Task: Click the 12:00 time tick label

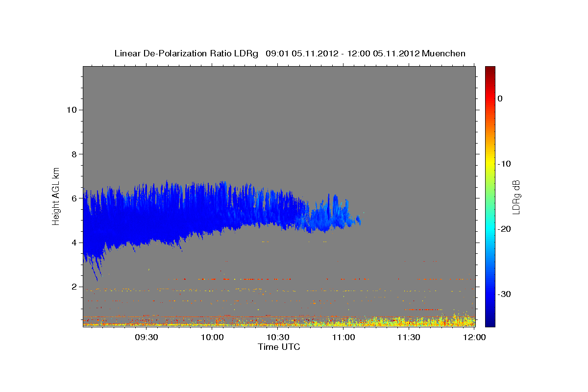Action: click(x=474, y=338)
